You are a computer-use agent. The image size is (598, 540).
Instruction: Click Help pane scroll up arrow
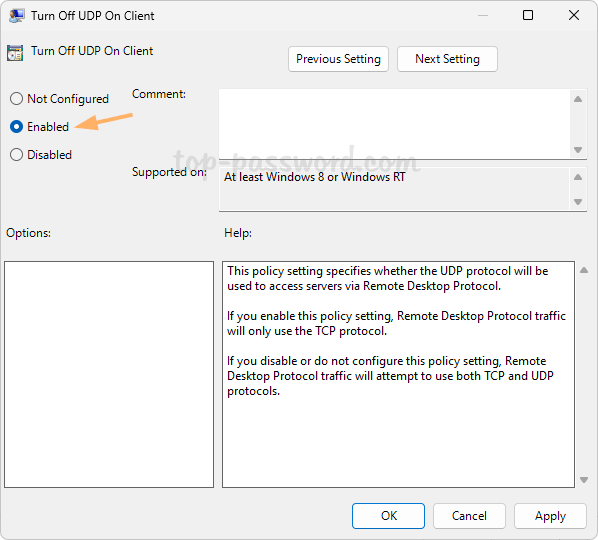(x=584, y=270)
